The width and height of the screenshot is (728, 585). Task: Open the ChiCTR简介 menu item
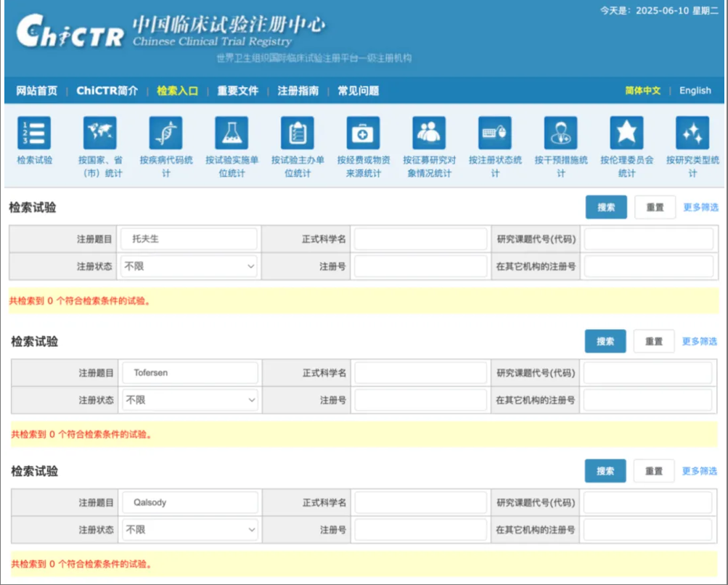pos(107,91)
